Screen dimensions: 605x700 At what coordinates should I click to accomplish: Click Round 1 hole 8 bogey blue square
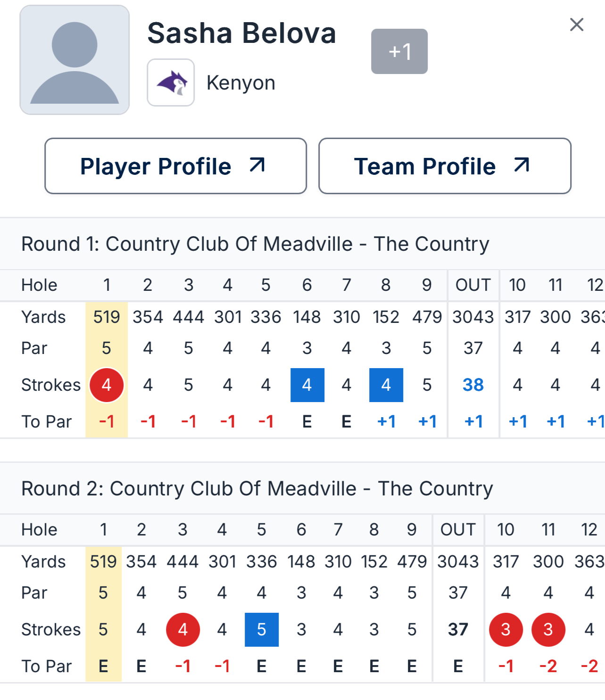[x=386, y=385]
